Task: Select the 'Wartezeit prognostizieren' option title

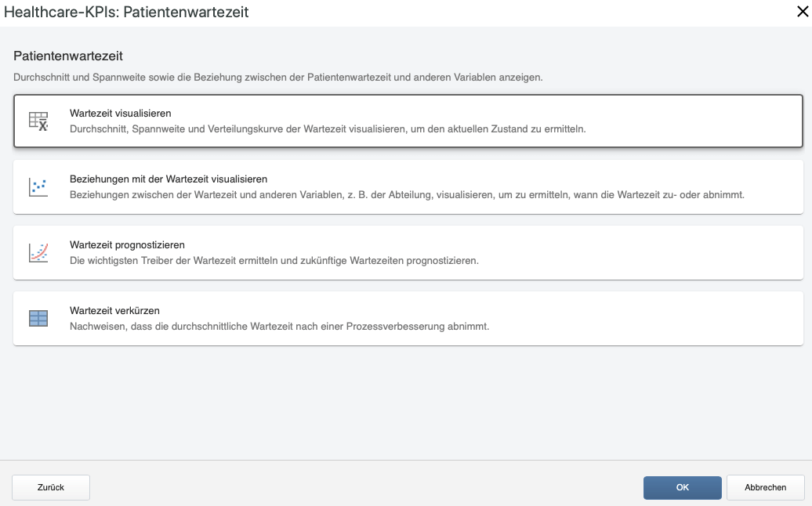Action: [x=128, y=244]
